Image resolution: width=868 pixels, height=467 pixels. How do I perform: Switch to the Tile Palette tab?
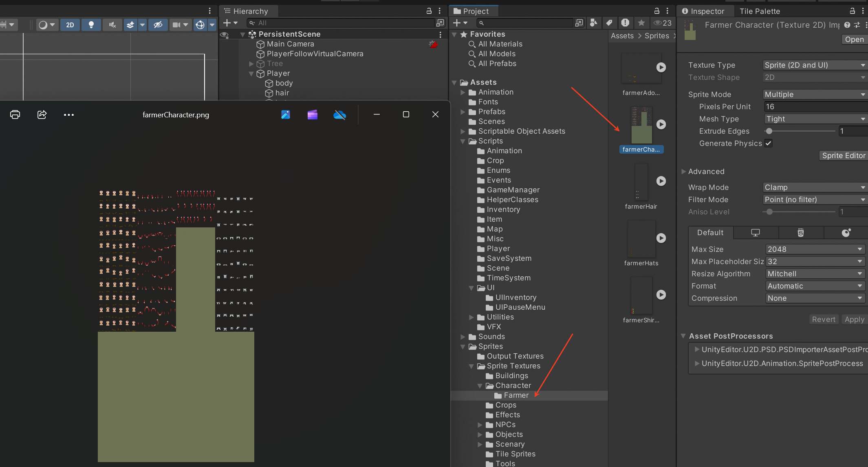760,11
